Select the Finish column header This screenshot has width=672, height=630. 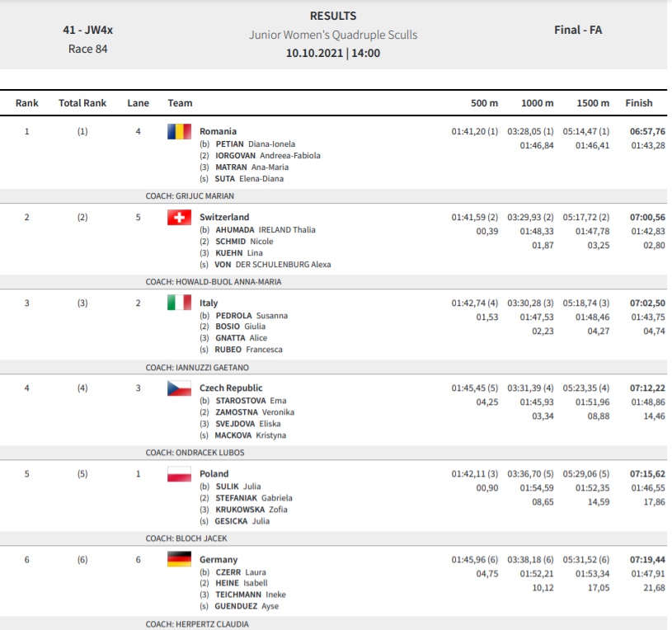tap(638, 103)
